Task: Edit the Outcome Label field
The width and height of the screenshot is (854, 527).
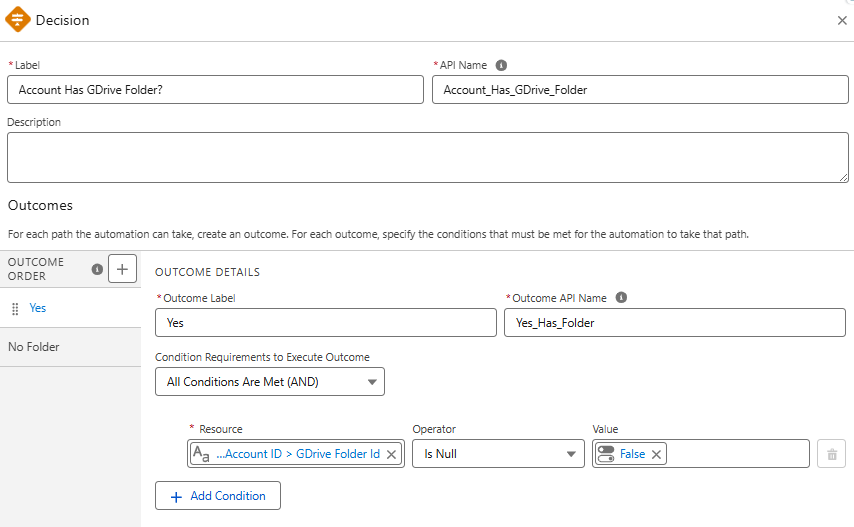Action: coord(326,323)
